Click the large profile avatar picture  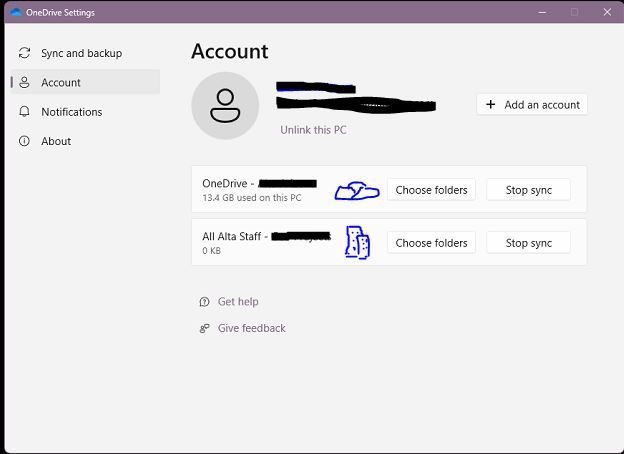[225, 106]
